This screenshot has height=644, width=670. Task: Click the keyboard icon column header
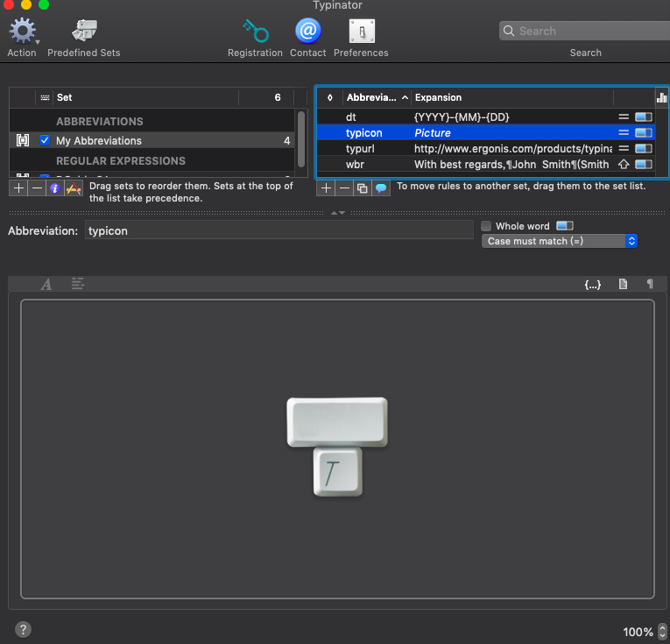[45, 97]
